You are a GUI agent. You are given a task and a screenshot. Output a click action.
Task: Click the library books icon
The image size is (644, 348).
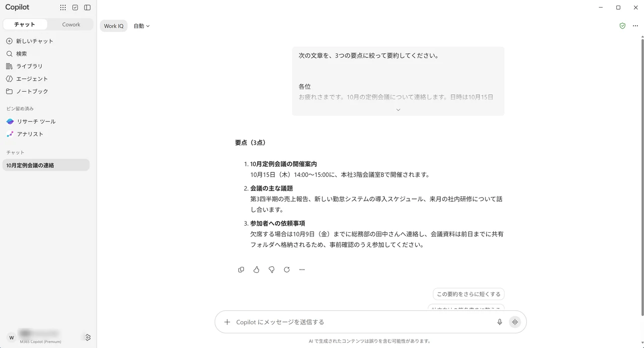(x=9, y=66)
